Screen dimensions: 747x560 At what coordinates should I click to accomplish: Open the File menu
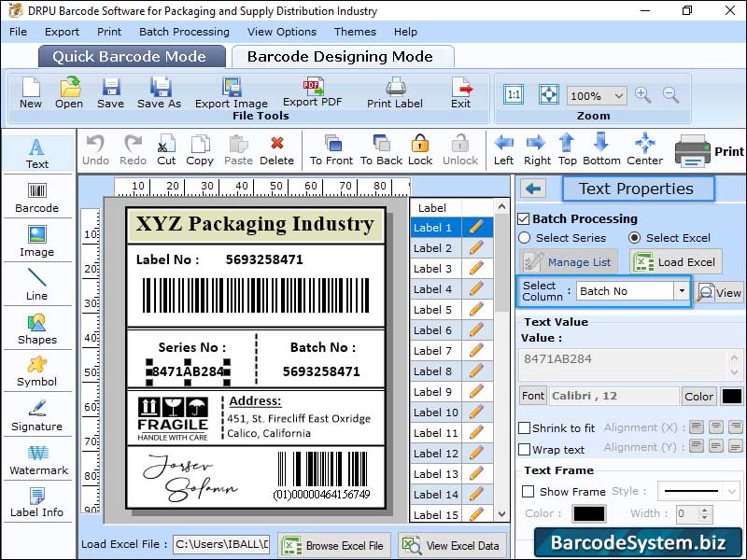click(18, 32)
